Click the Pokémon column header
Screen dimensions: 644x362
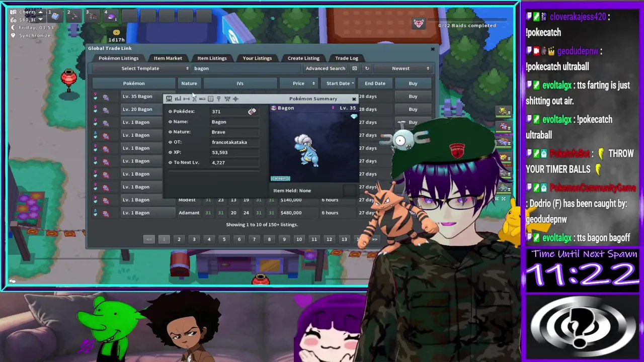[134, 83]
